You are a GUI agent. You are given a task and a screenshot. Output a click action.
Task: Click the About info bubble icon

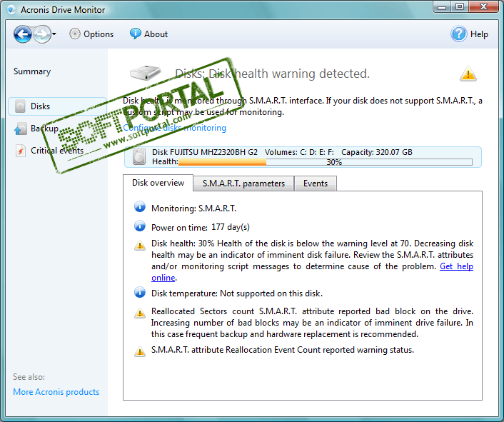point(136,34)
